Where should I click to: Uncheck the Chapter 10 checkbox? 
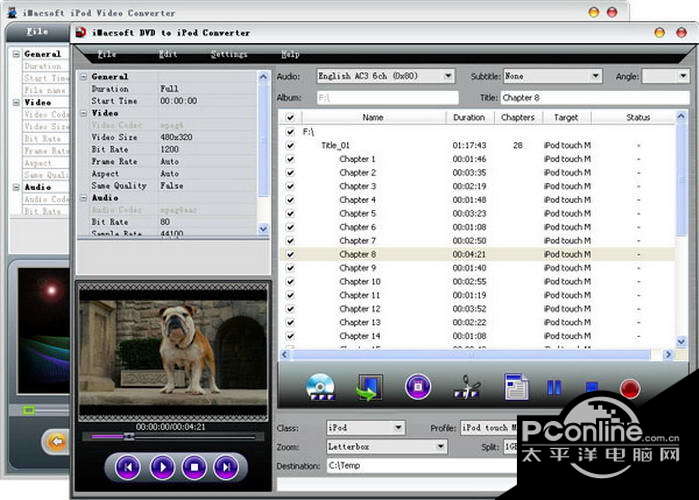[290, 282]
